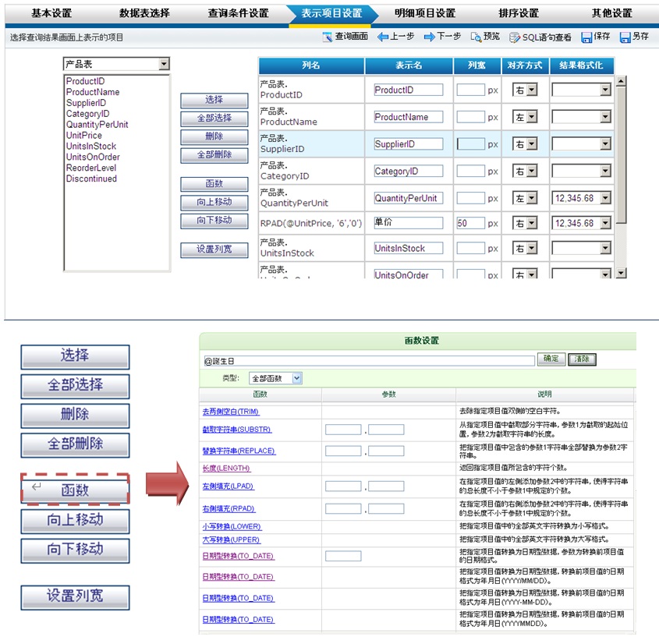Click the table's vertical scrollbar thumb
This screenshot has height=644, width=659.
[x=621, y=155]
